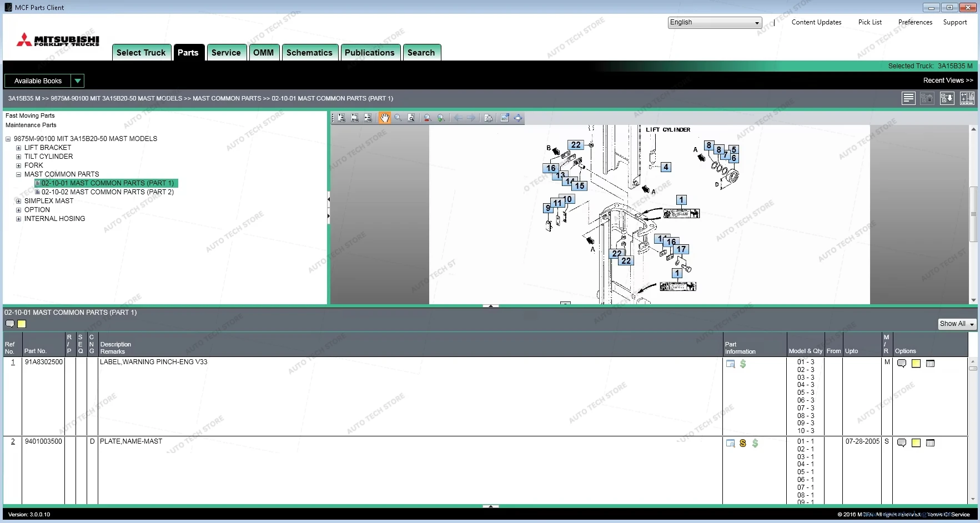Open the diagram in external window icon
Screen dimensions: 980x523
click(x=505, y=118)
